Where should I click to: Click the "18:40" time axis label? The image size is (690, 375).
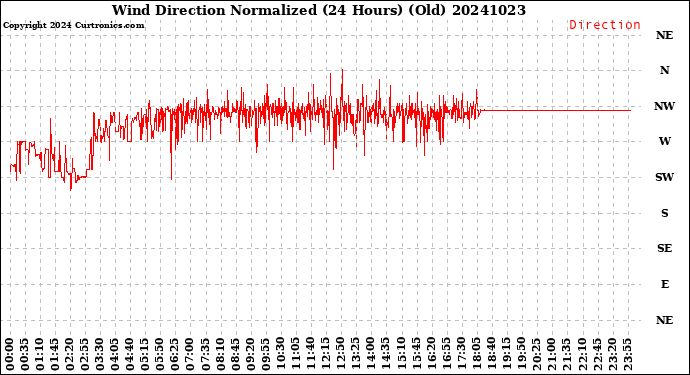pos(491,355)
